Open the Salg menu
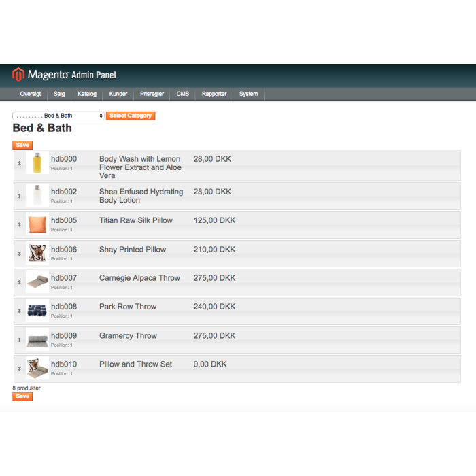Screen dimensions: 476x476 click(59, 94)
